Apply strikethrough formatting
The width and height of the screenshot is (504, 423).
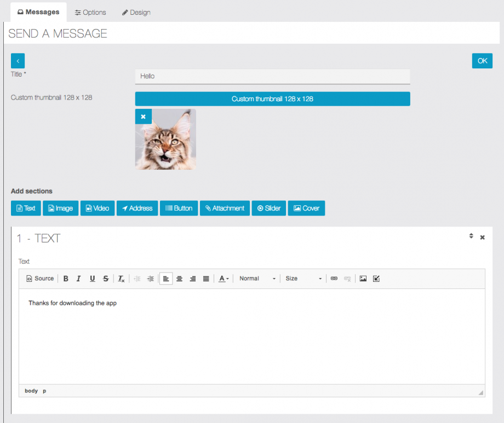pyautogui.click(x=106, y=279)
